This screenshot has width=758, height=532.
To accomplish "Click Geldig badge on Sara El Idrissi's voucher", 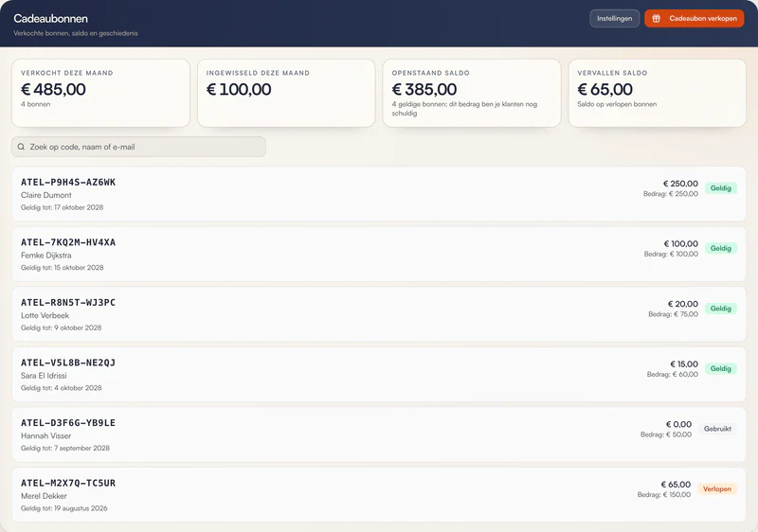I will 721,369.
